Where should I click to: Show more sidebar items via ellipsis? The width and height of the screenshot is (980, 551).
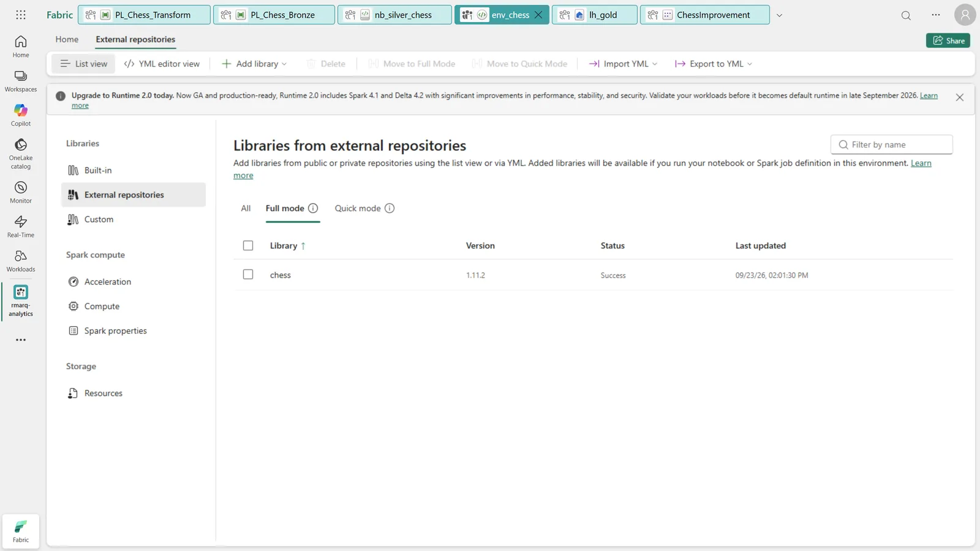coord(21,340)
